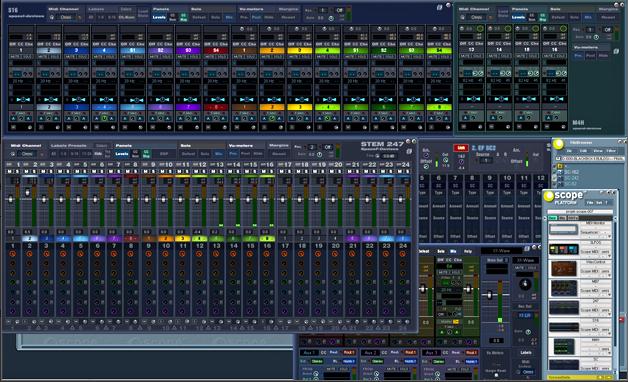
Task: Toggle the Mix button in S16 Solo section
Action: [x=229, y=17]
